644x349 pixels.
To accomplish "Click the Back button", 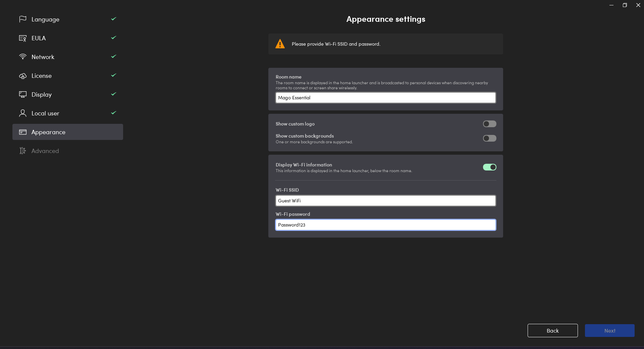I will click(552, 331).
